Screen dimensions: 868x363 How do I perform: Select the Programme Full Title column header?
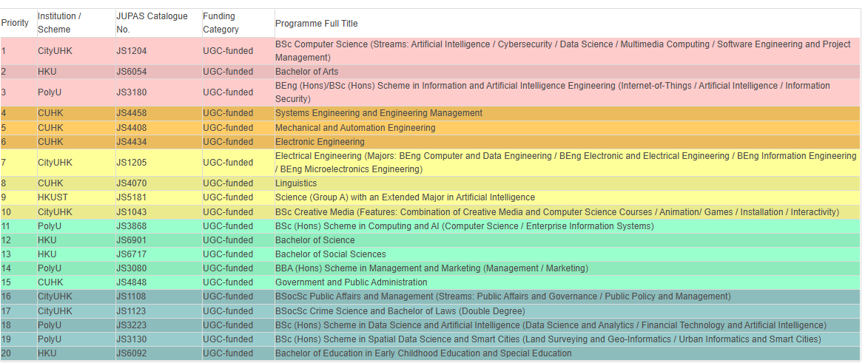pos(317,23)
